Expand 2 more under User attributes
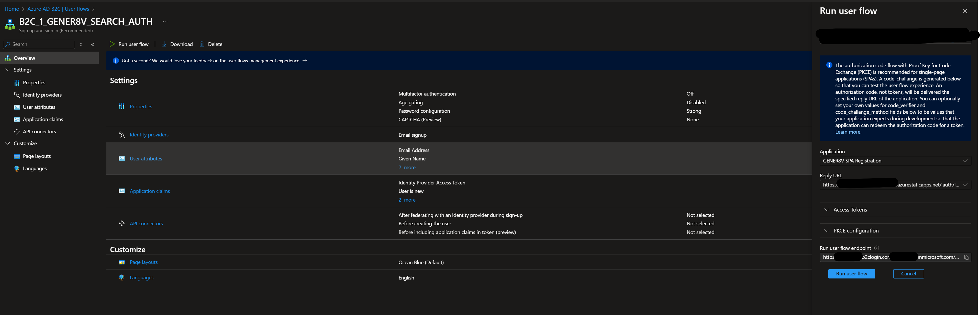The image size is (980, 315). click(x=407, y=167)
